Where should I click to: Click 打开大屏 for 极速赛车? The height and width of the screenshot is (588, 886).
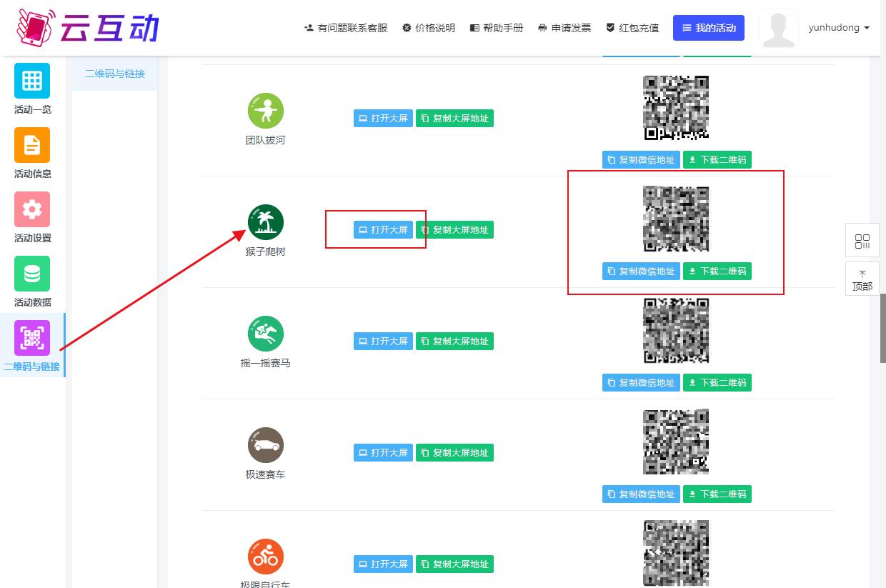click(383, 453)
